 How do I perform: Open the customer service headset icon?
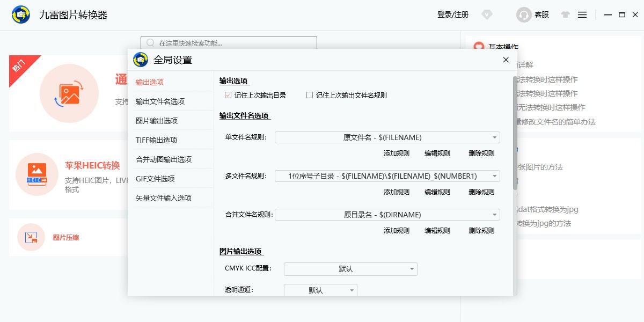point(524,15)
